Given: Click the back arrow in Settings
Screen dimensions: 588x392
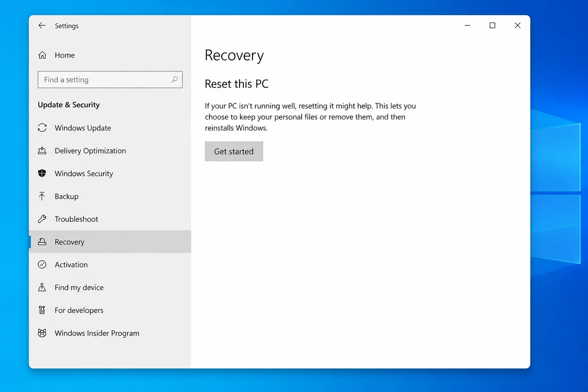Looking at the screenshot, I should click(x=42, y=25).
